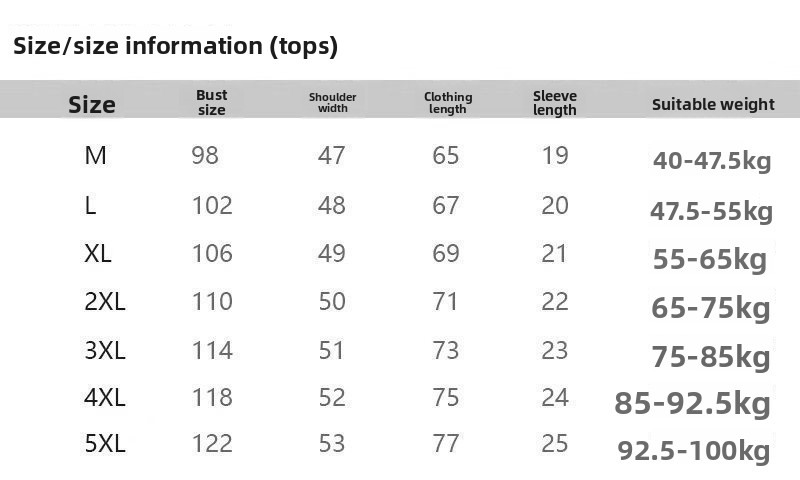
Task: Click the Size/size information title
Action: 175,46
